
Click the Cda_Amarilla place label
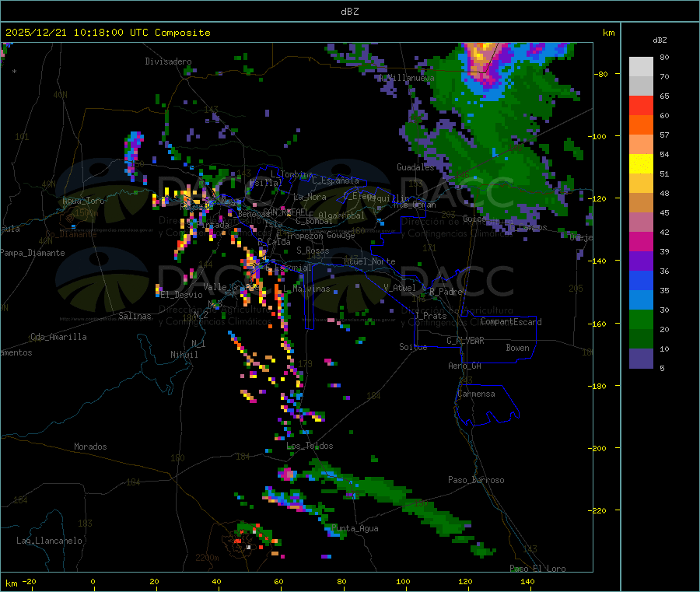coord(58,337)
